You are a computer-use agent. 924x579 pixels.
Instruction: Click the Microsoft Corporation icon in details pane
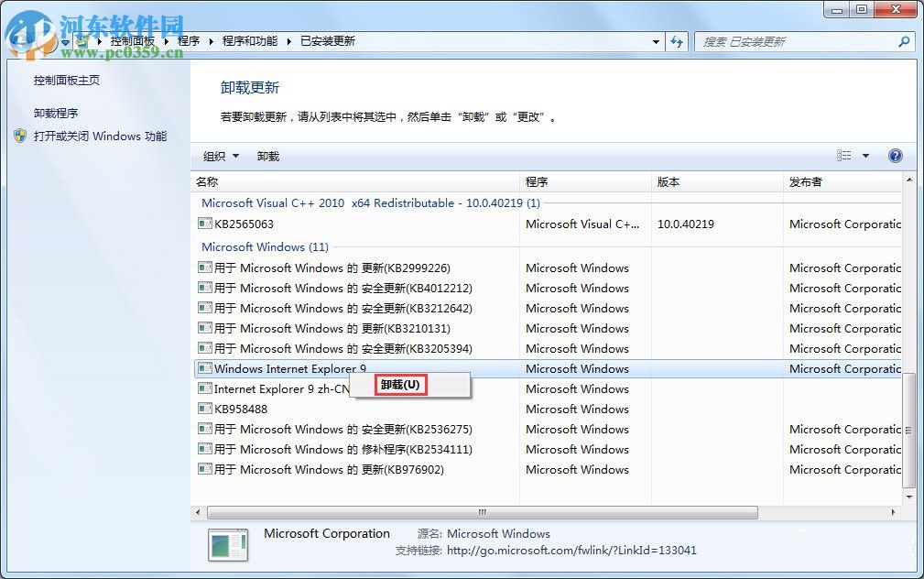[x=227, y=545]
